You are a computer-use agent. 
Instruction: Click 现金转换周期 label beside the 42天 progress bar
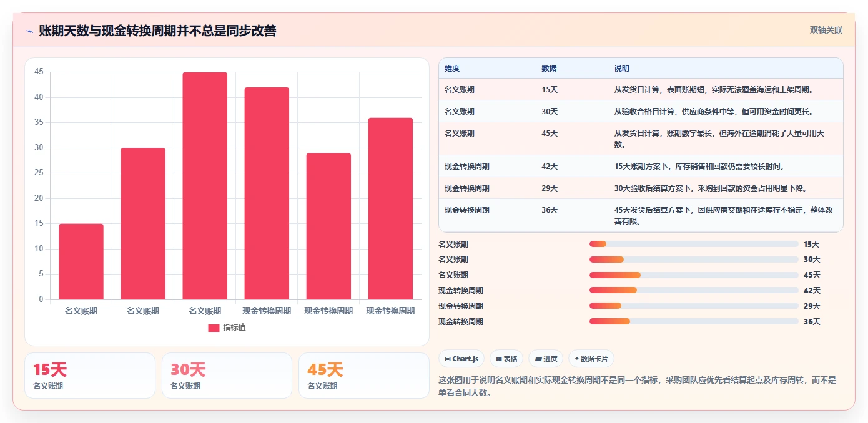[x=461, y=291]
